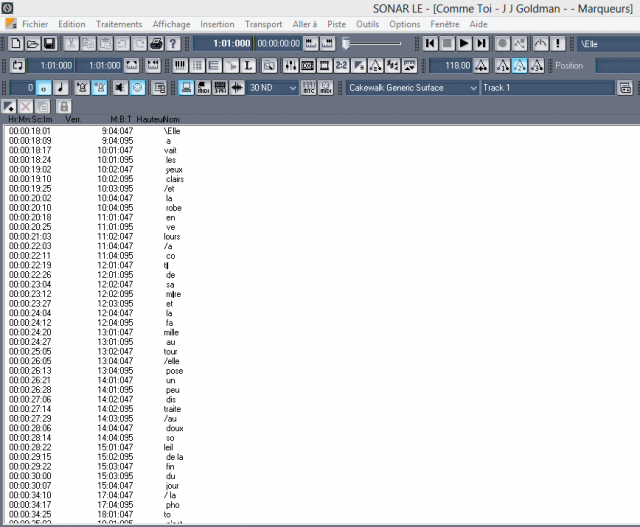
Task: Save the project with floppy icon
Action: tap(49, 43)
